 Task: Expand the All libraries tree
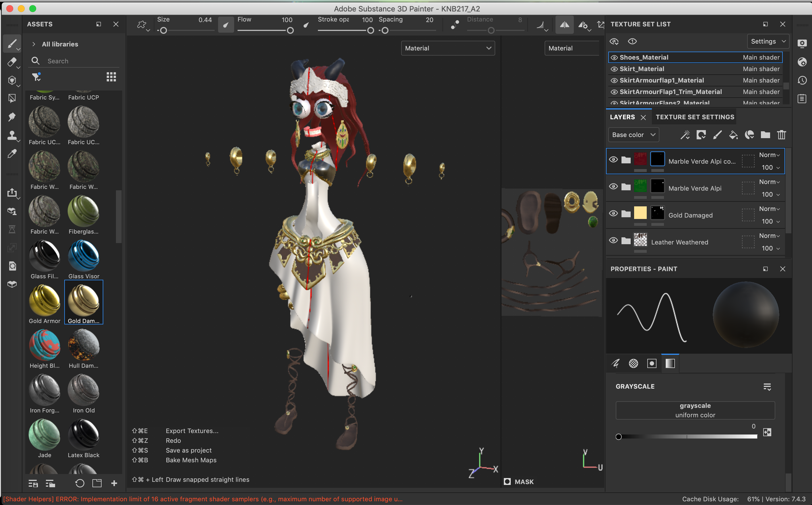tap(34, 44)
